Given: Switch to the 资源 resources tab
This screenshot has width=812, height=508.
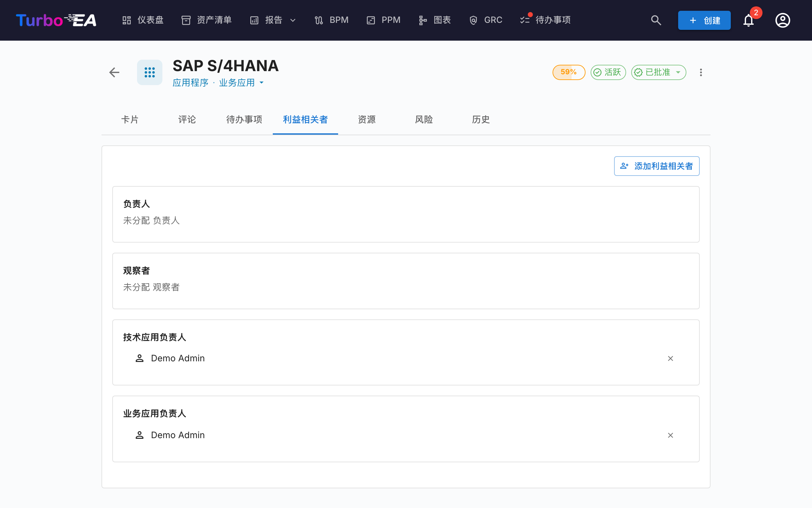Looking at the screenshot, I should 367,120.
